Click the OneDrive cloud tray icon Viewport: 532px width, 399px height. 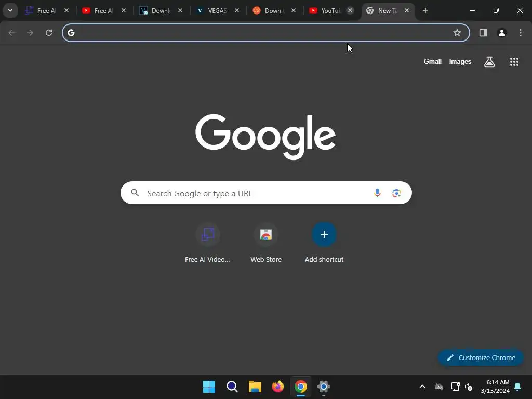pos(439,387)
